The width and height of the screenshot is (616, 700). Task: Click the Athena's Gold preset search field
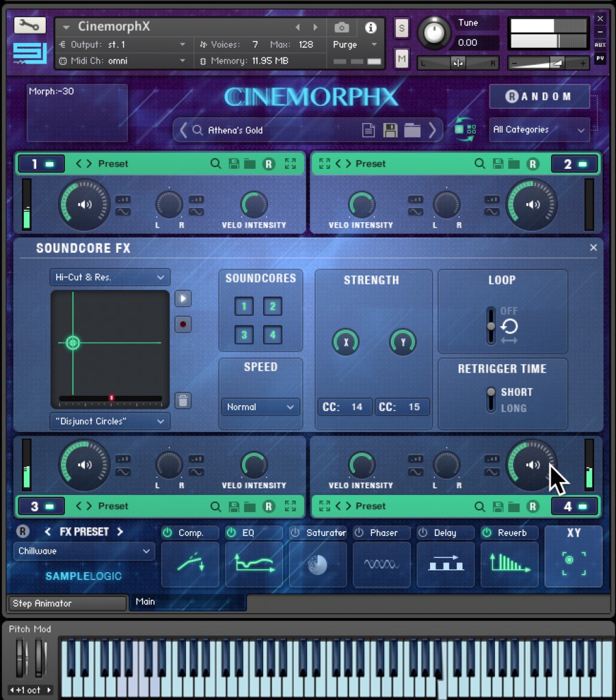tap(277, 131)
